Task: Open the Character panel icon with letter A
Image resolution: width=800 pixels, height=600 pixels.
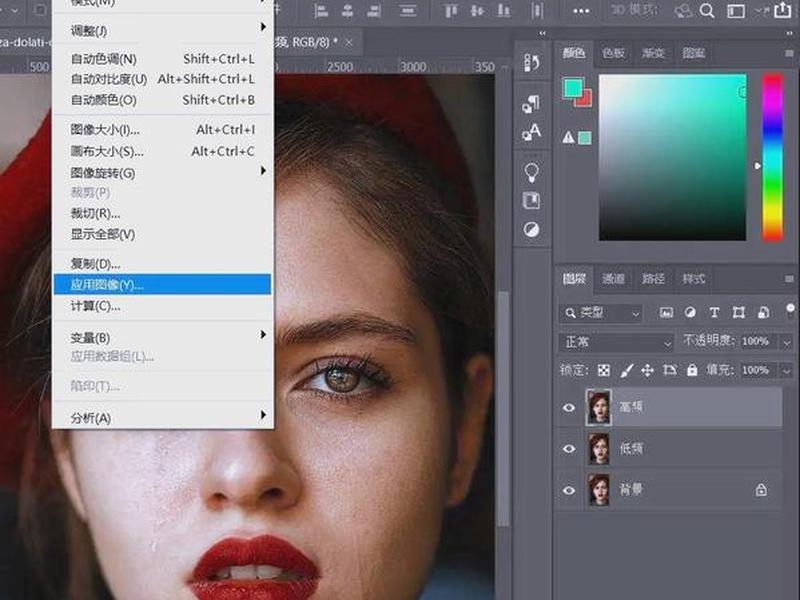Action: click(532, 132)
